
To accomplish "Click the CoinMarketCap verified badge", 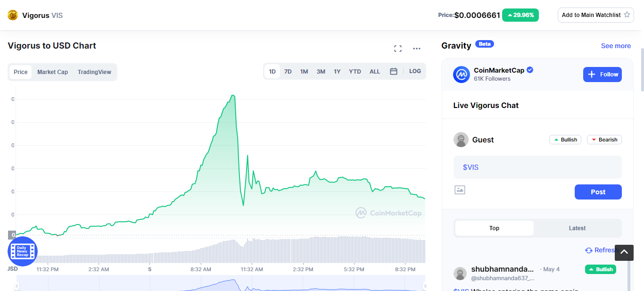I will click(530, 70).
